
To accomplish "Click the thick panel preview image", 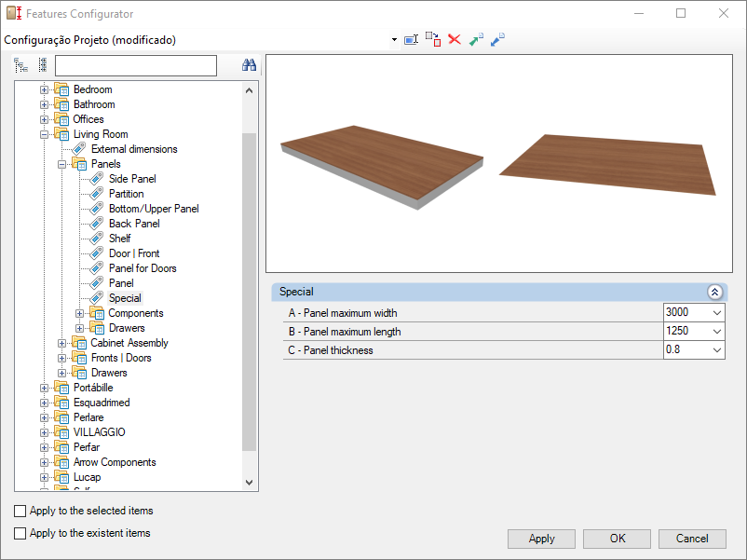I will (382, 168).
